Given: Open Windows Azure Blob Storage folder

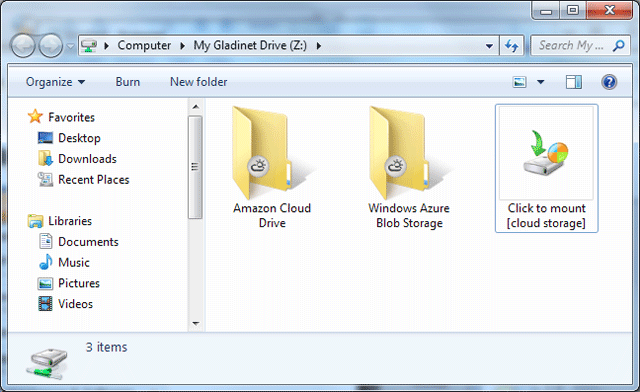Looking at the screenshot, I should coord(409,167).
